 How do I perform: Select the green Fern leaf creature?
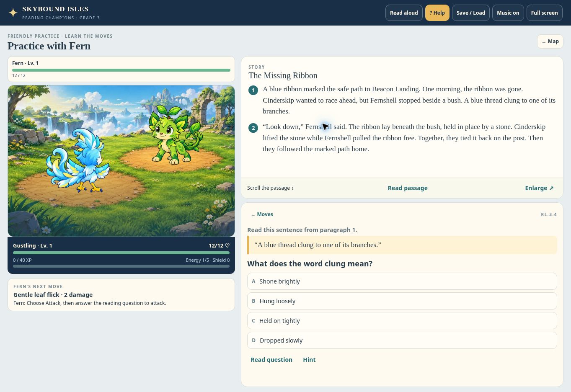coord(176,134)
